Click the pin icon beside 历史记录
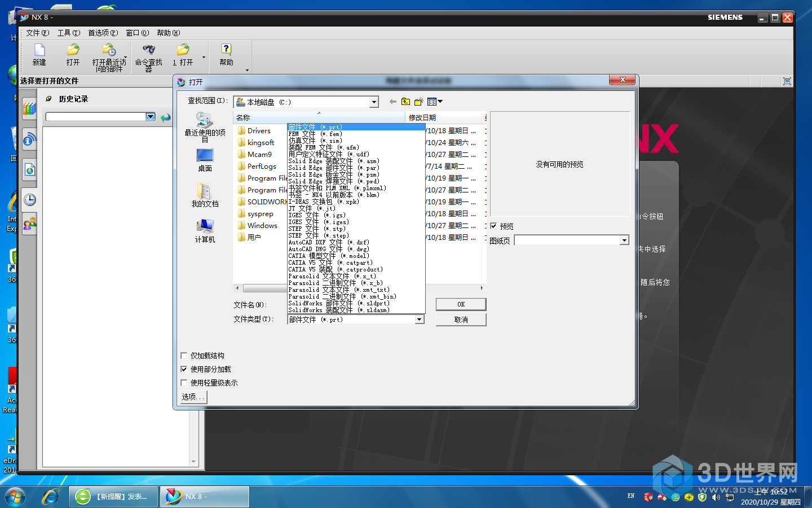 click(x=49, y=99)
